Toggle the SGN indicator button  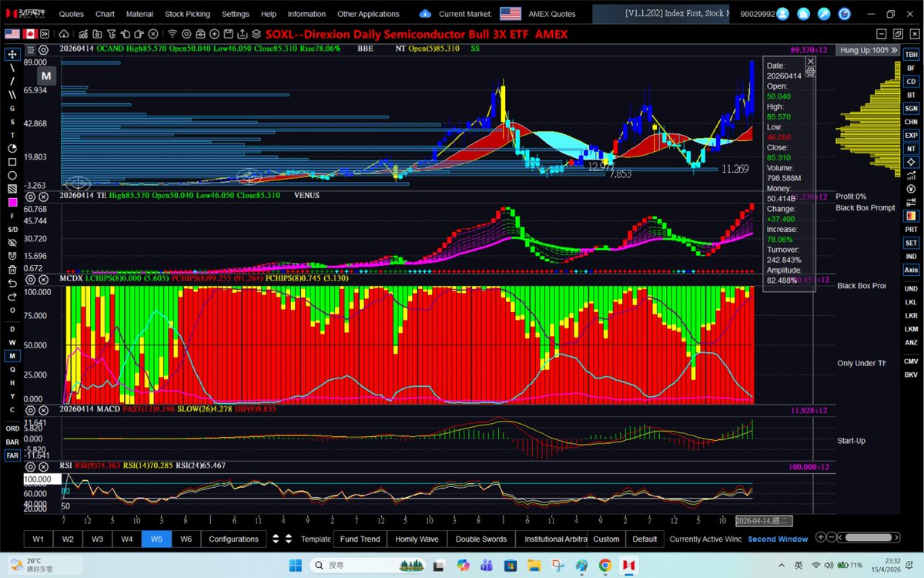911,109
